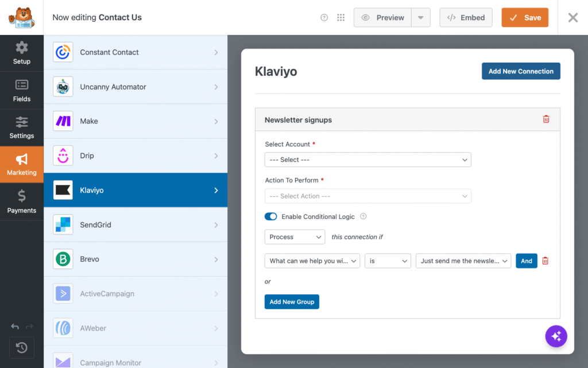
Task: Click the Embed button
Action: pos(466,18)
